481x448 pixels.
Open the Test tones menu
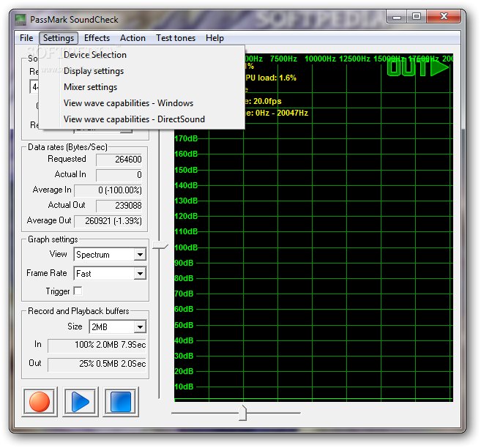pos(176,38)
